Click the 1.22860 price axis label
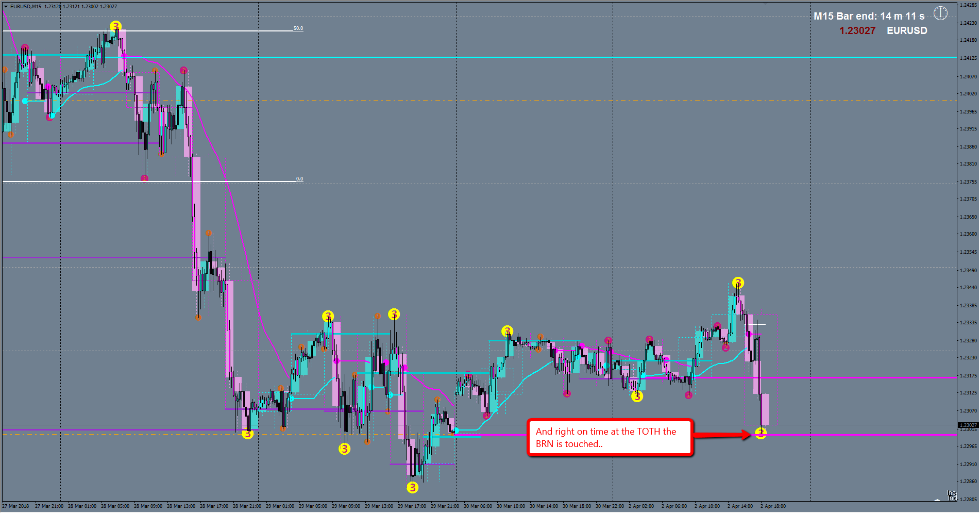This screenshot has height=513, width=980. (x=969, y=482)
